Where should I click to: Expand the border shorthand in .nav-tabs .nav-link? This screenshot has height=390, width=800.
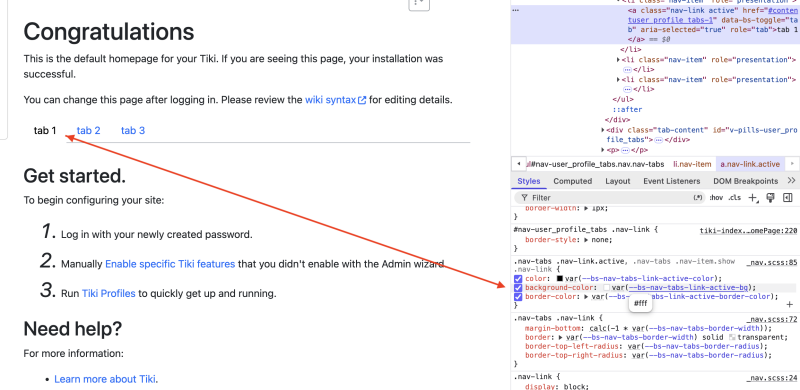tap(561, 337)
